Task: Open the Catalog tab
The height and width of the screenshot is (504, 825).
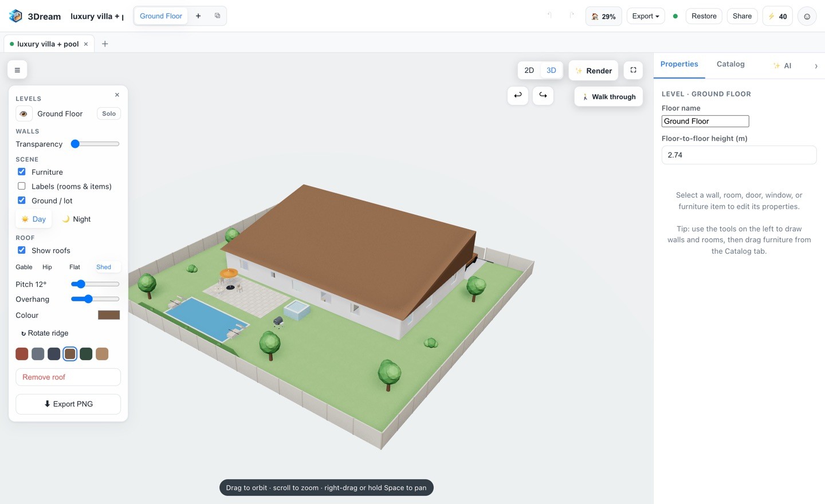Action: pyautogui.click(x=730, y=65)
